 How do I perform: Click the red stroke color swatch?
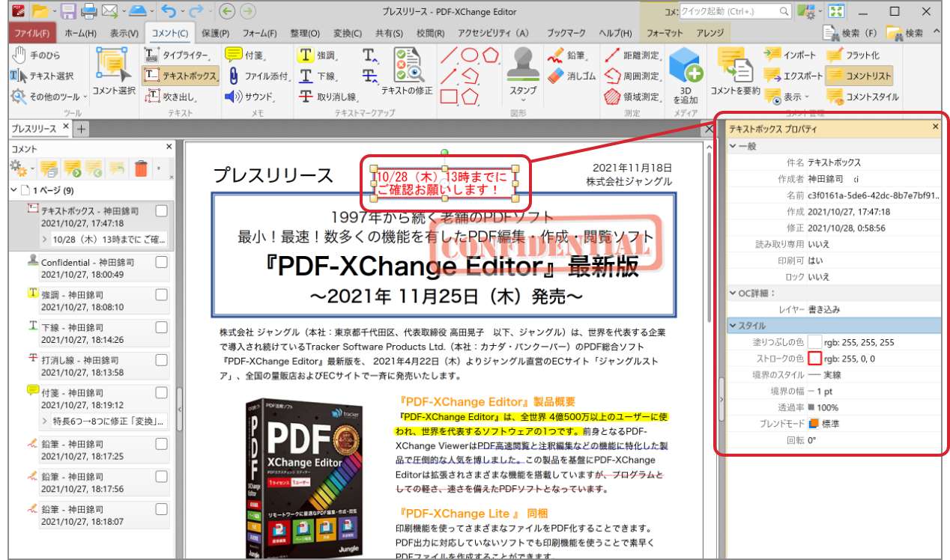814,359
